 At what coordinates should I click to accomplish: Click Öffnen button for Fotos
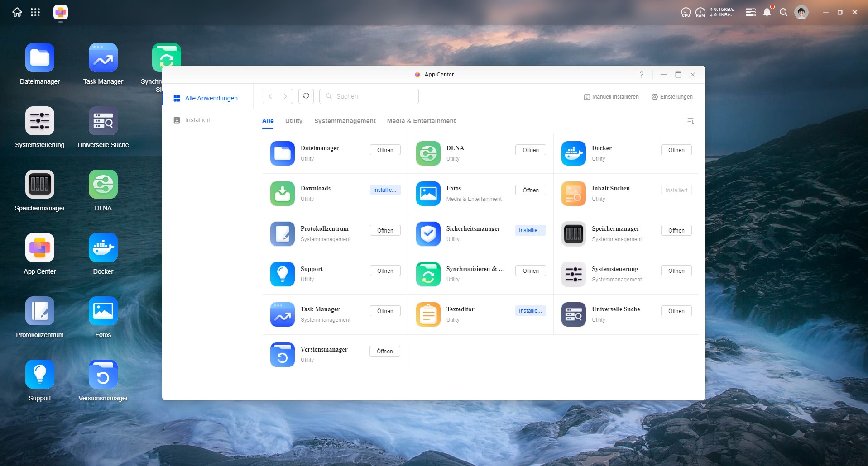[x=530, y=190]
